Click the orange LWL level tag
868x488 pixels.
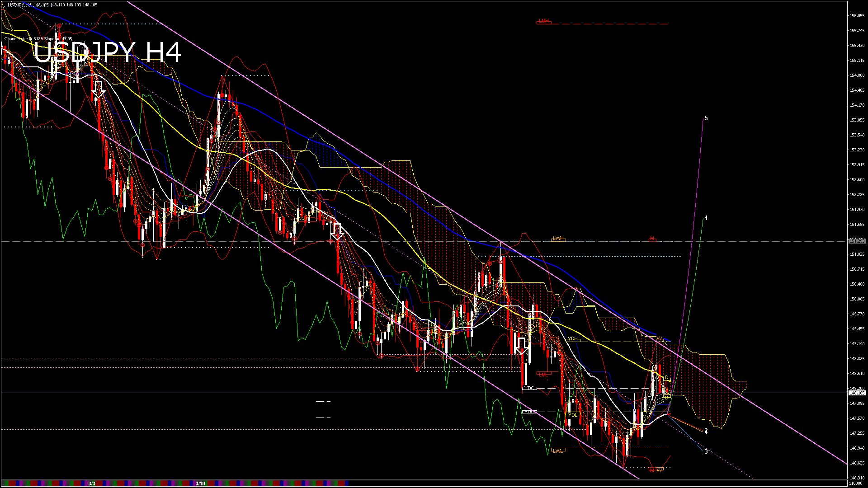coord(558,450)
